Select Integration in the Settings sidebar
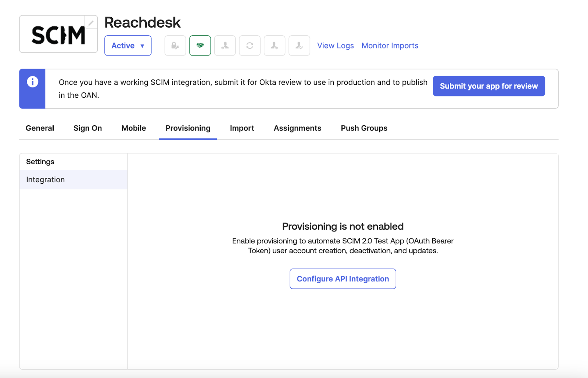 coord(45,180)
